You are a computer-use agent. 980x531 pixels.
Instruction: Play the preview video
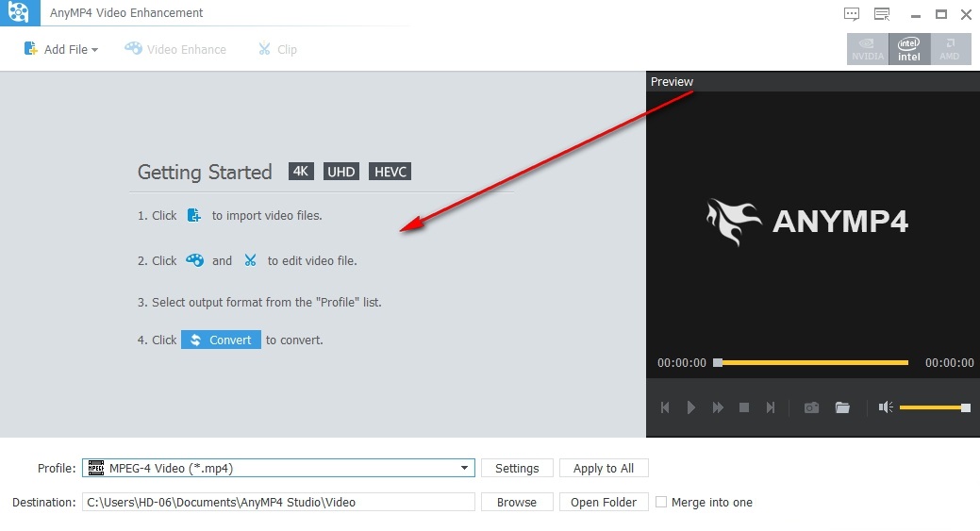(x=690, y=407)
